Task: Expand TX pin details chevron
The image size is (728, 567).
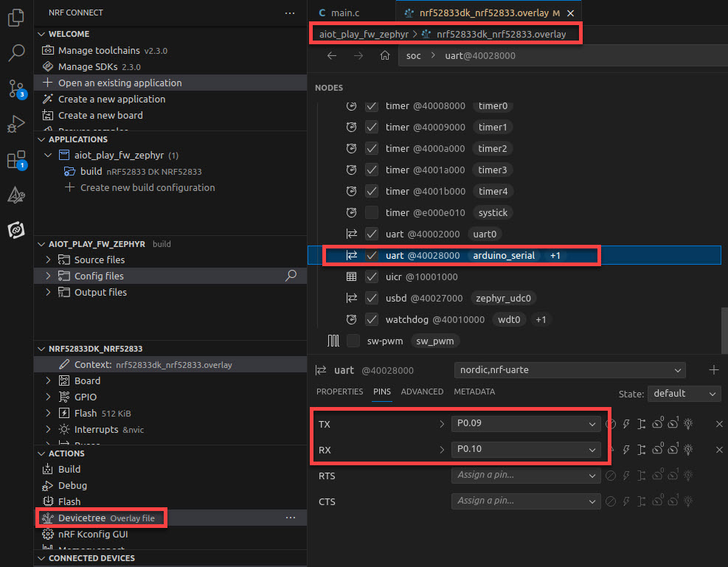Action: [442, 424]
